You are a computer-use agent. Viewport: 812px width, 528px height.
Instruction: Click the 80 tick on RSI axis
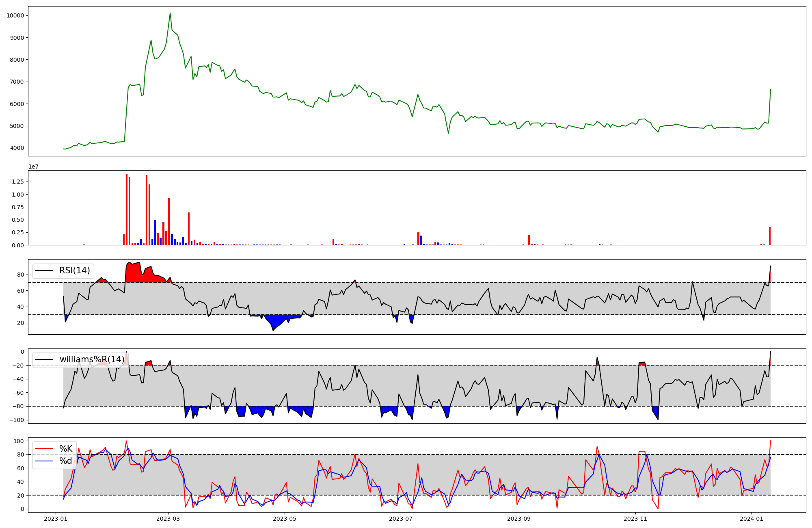[x=20, y=275]
